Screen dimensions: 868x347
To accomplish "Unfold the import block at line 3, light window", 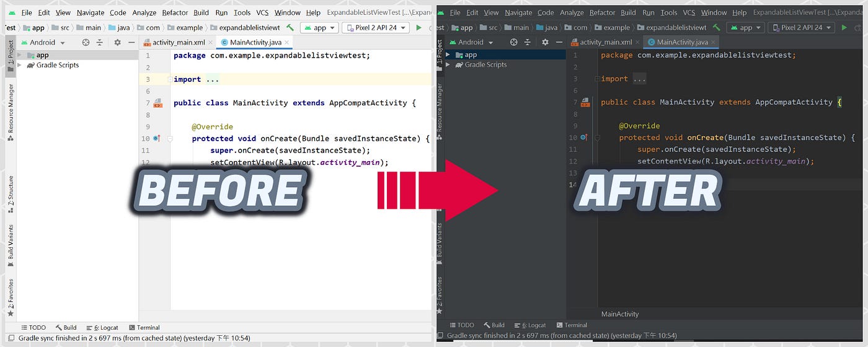I will (x=169, y=79).
